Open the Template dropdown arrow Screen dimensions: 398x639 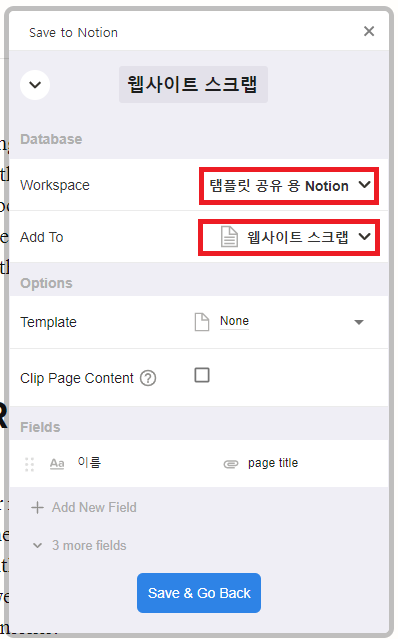[358, 322]
